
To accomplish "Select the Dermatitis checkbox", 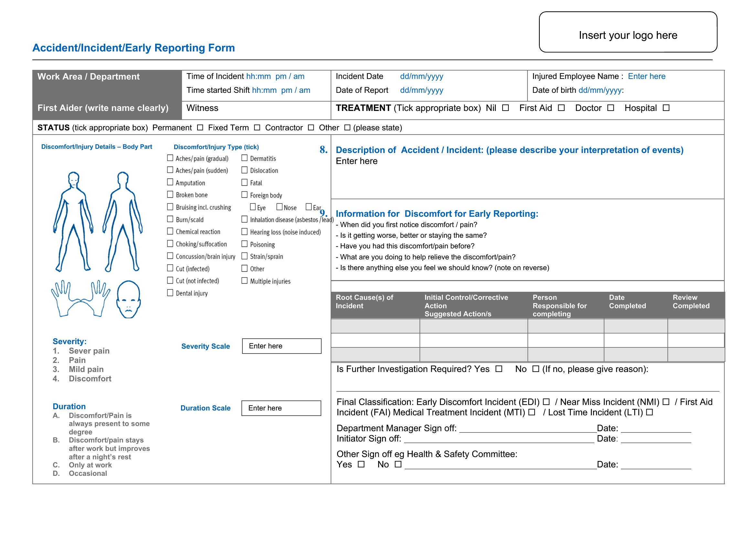I will click(x=245, y=158).
